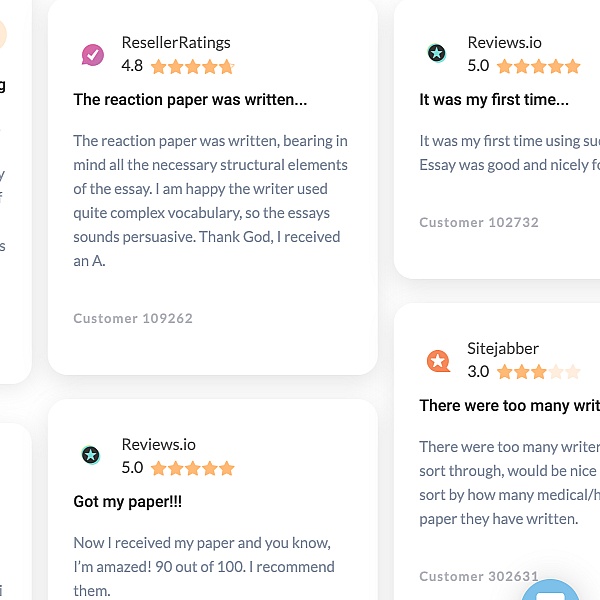Viewport: 600px width, 600px height.
Task: Click the ResellerRatings checkmark logo icon
Action: (x=92, y=55)
